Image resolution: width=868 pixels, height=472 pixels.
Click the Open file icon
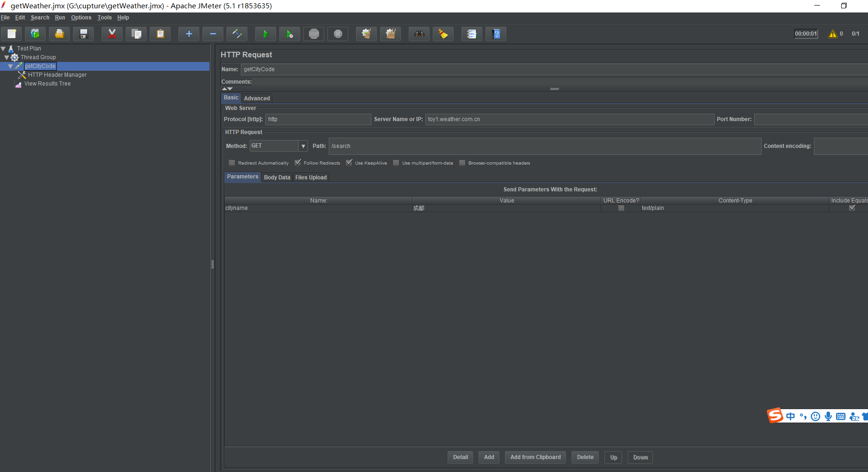coord(60,34)
